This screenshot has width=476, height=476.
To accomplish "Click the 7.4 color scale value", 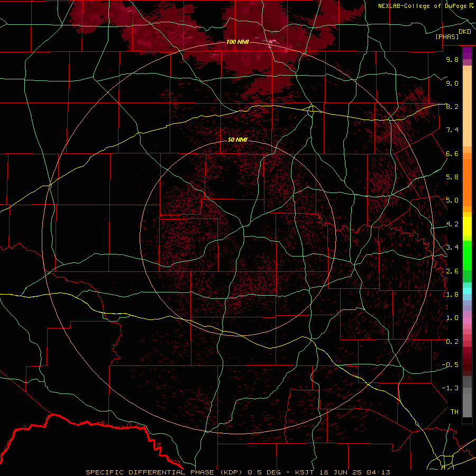I will coord(452,130).
